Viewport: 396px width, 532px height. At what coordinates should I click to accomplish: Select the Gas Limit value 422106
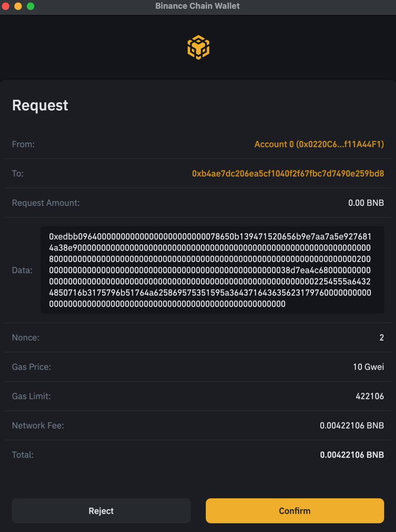pyautogui.click(x=370, y=396)
